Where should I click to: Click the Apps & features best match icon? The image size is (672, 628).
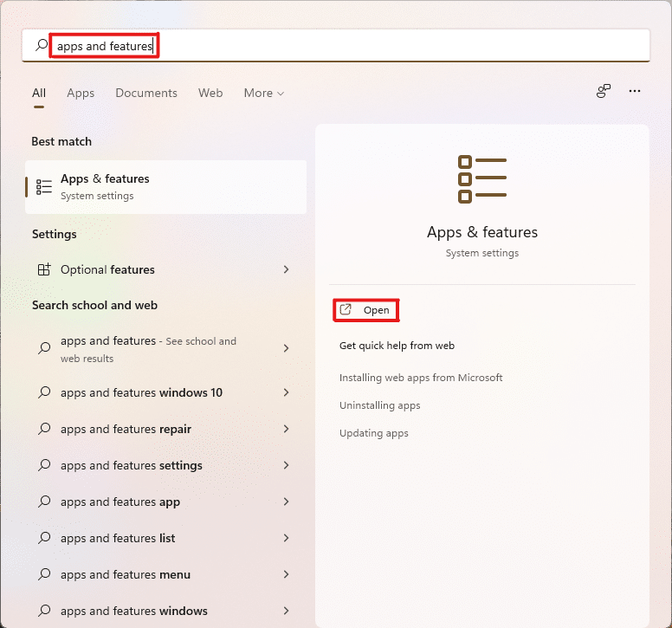coord(44,186)
